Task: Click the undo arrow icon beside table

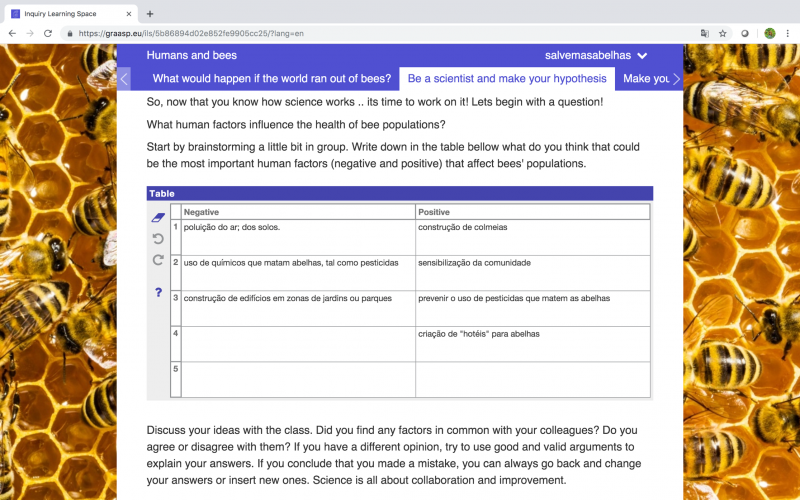Action: (x=158, y=239)
